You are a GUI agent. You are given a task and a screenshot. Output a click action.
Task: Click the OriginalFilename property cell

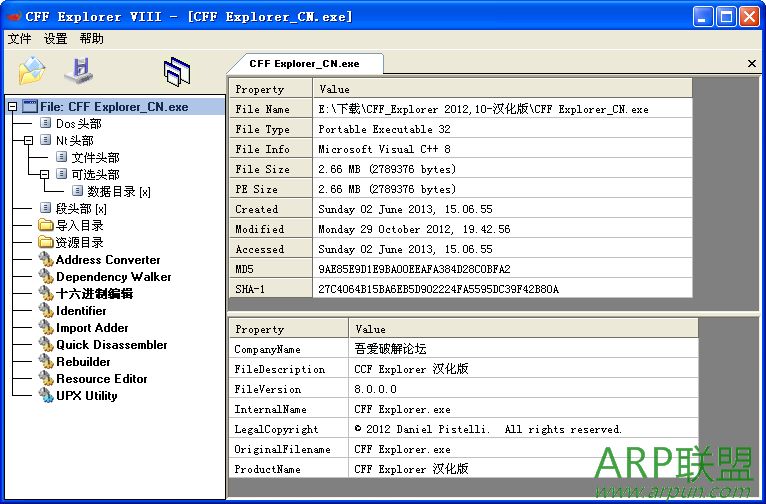click(x=289, y=449)
